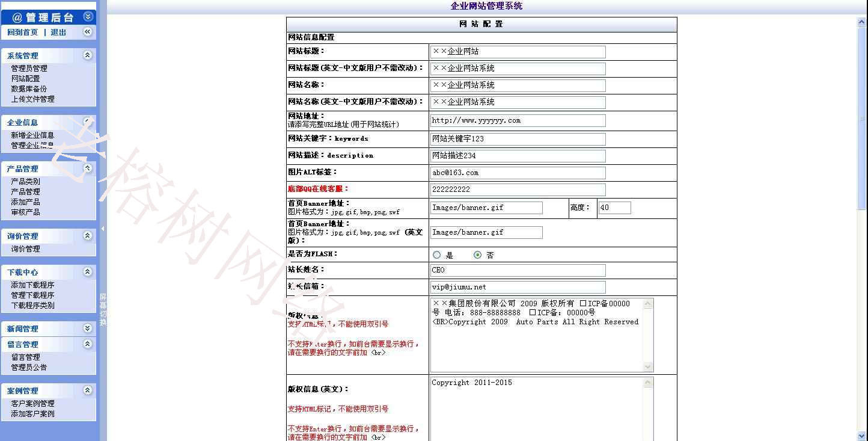Screen dimensions: 868x441
Task: Click the 英文版 Banner地址 input field
Action: [486, 232]
